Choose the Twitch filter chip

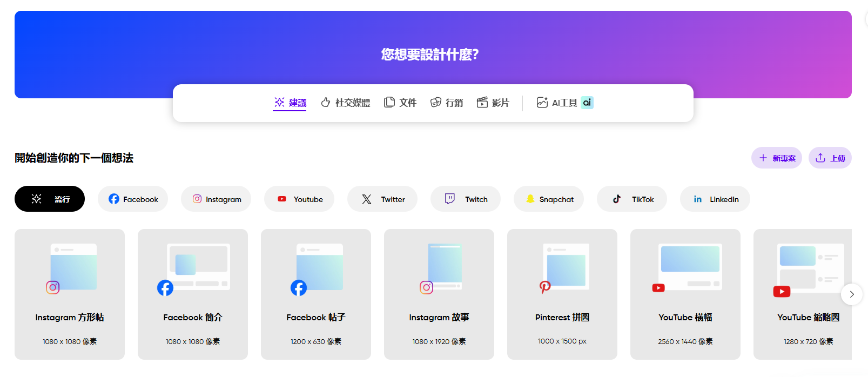tap(466, 199)
